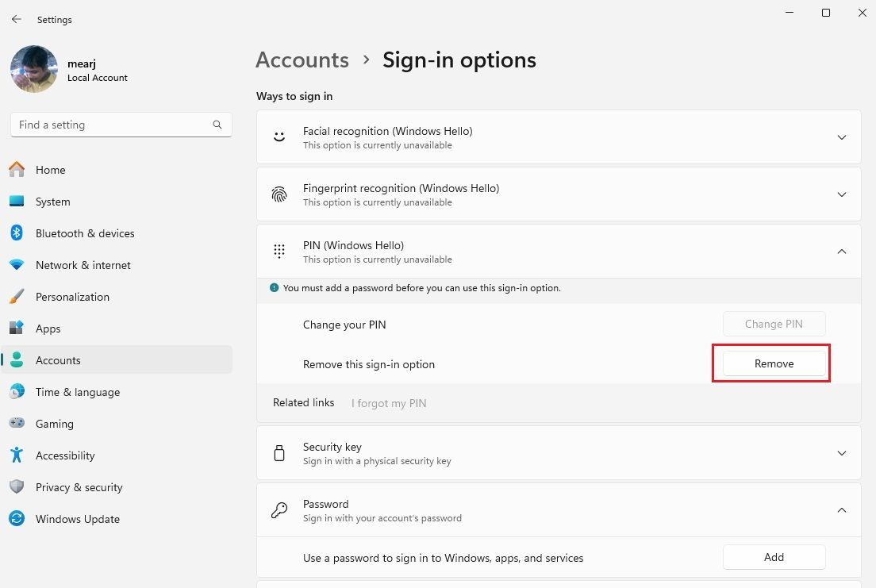Click the Password key icon
The image size is (876, 588).
coord(279,509)
